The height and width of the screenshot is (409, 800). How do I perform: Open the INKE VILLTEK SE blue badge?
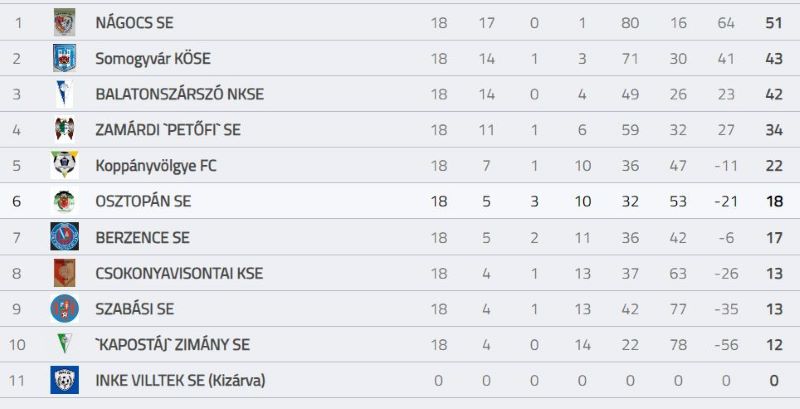(x=64, y=380)
